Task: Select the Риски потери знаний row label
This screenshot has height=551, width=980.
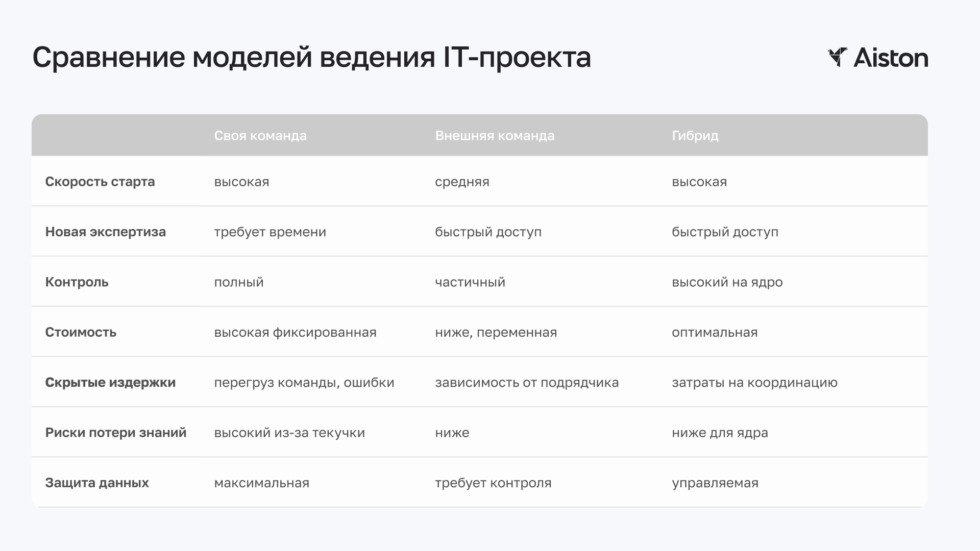Action: click(116, 433)
